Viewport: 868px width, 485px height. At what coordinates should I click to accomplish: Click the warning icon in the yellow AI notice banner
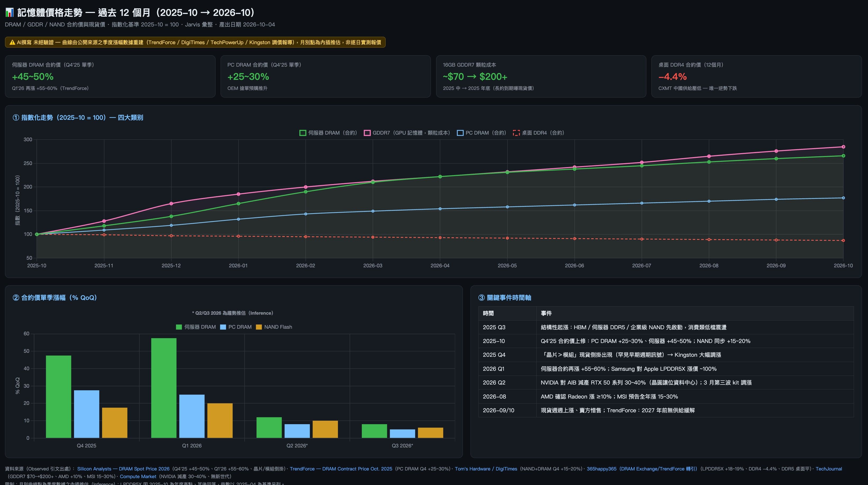[x=12, y=43]
